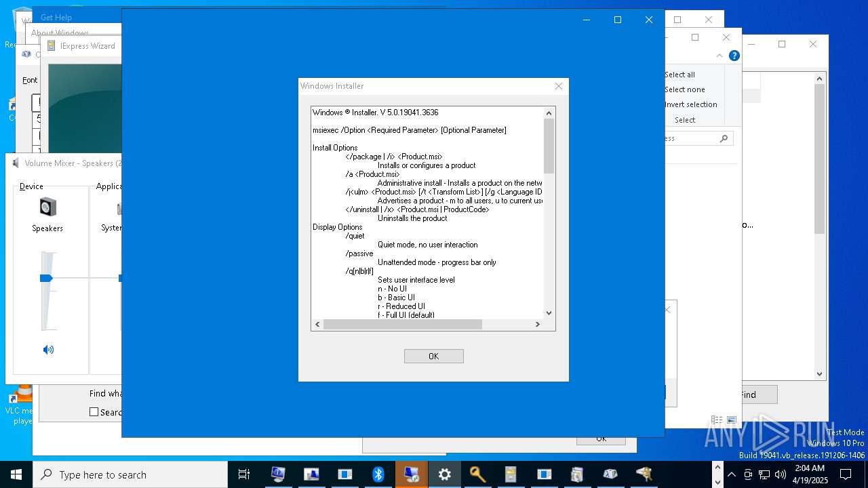Click the up arrow of the rightmost window's scrollbar
This screenshot has height=488, width=868.
pyautogui.click(x=819, y=79)
